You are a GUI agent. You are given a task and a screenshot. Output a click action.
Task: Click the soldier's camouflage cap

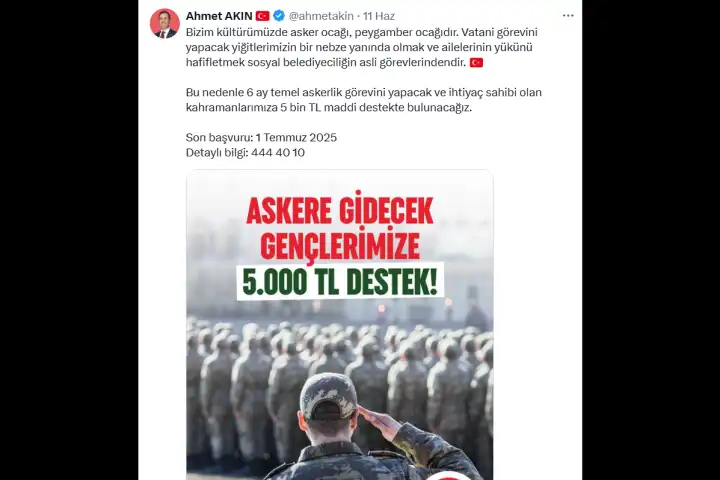click(328, 396)
